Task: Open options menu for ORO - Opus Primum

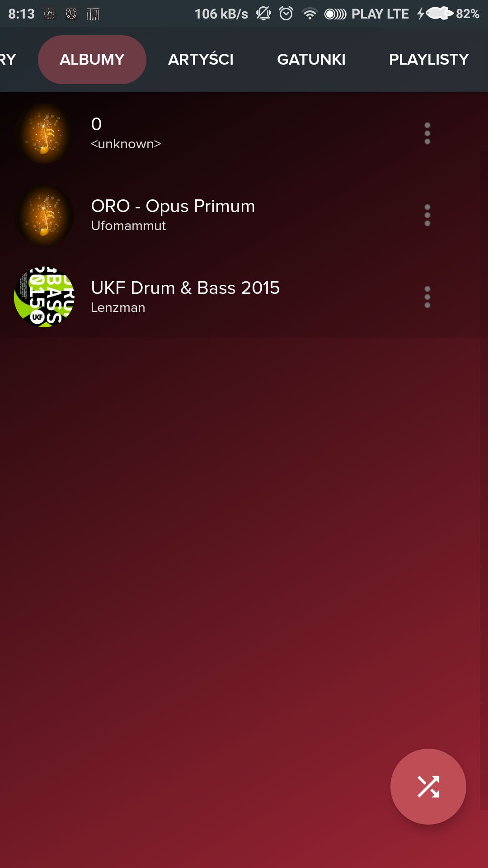Action: point(427,215)
